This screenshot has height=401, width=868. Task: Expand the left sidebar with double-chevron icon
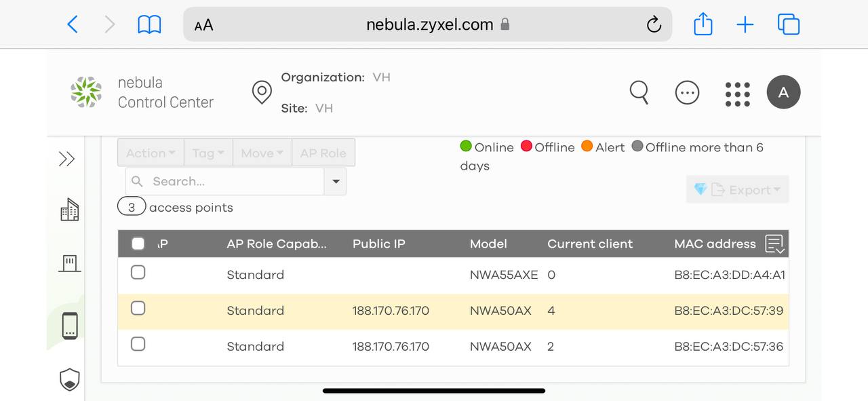66,159
